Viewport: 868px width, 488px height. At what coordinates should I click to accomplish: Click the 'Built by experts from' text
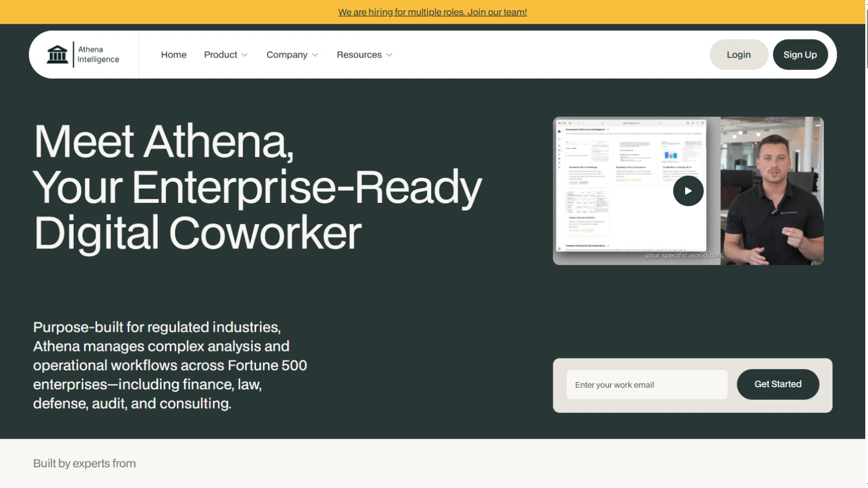click(85, 464)
